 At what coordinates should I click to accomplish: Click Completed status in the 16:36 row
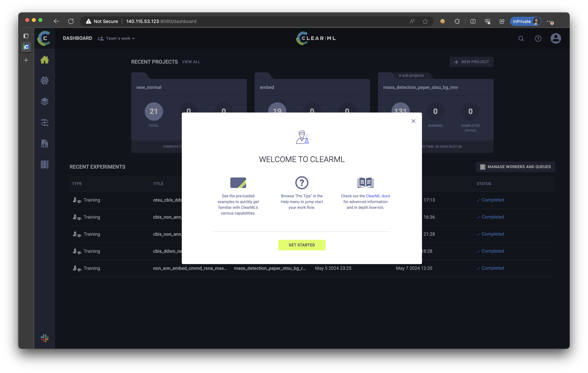490,217
